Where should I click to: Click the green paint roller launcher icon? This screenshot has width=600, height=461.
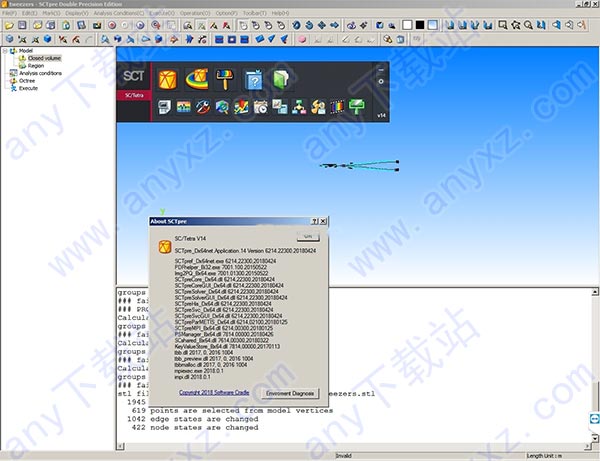click(x=356, y=107)
